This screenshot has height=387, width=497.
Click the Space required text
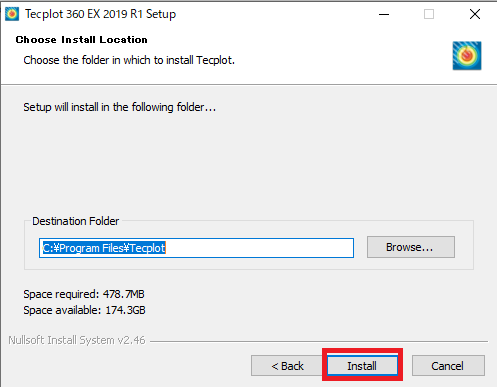[x=84, y=294]
